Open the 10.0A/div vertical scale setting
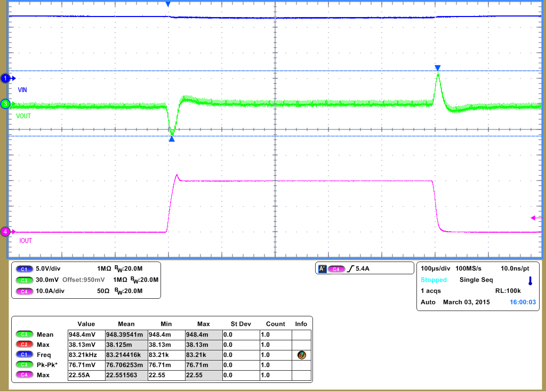The image size is (546, 392). pyautogui.click(x=52, y=290)
